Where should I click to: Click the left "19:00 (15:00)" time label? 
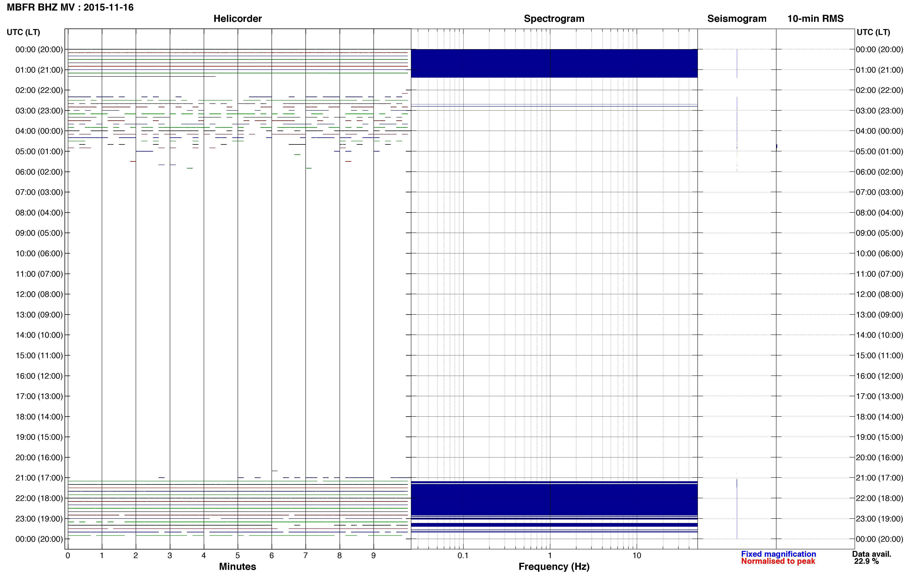[39, 437]
